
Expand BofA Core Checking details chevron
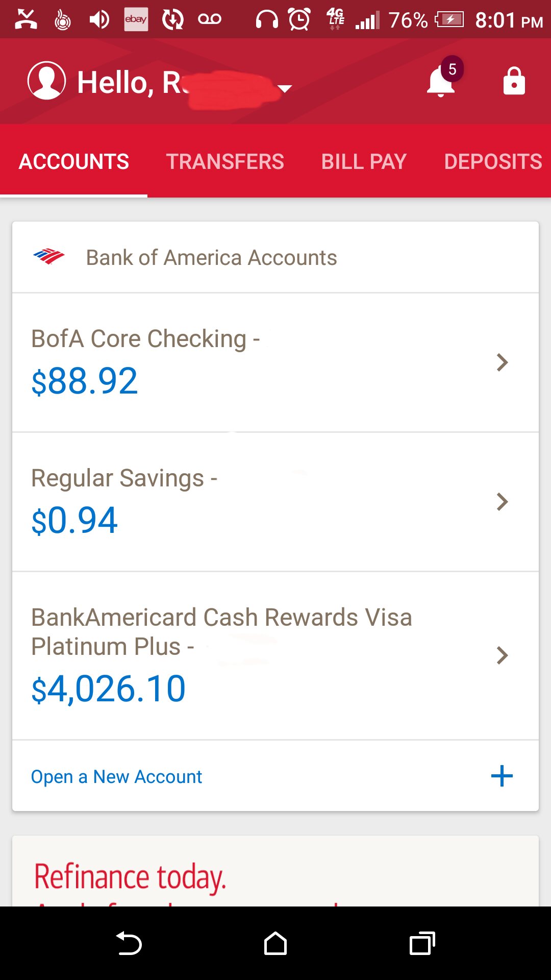(x=502, y=362)
